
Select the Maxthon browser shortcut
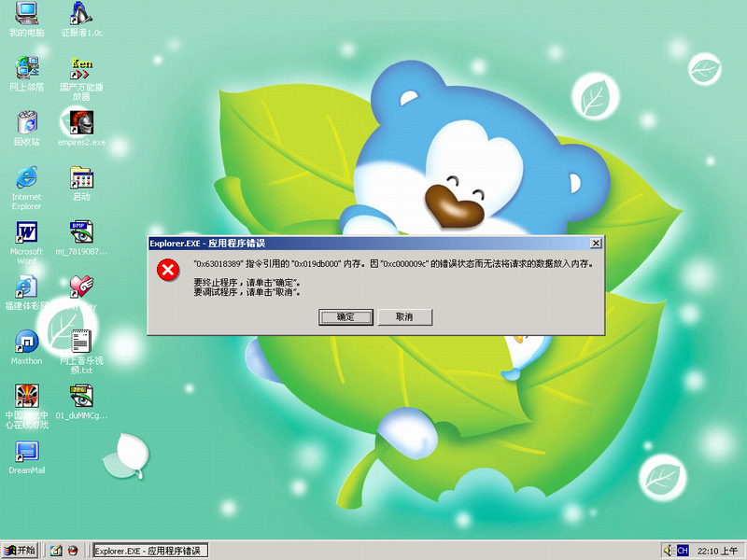[27, 347]
